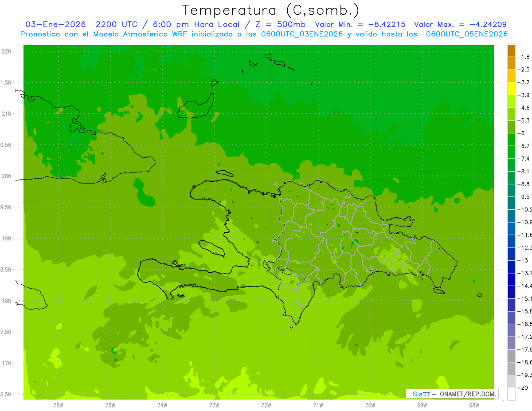532x411 pixels.
Task: Click valid-until time "0600UTC_05ENE2026"
Action: coord(467,34)
